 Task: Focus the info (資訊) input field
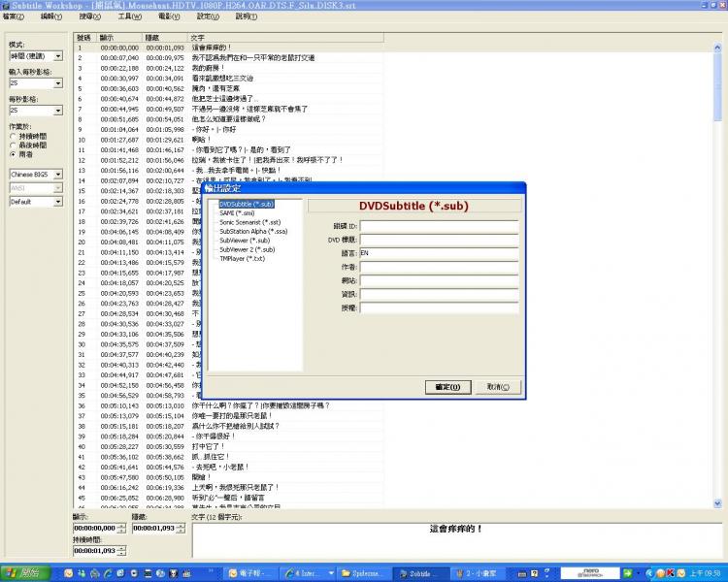tap(439, 294)
